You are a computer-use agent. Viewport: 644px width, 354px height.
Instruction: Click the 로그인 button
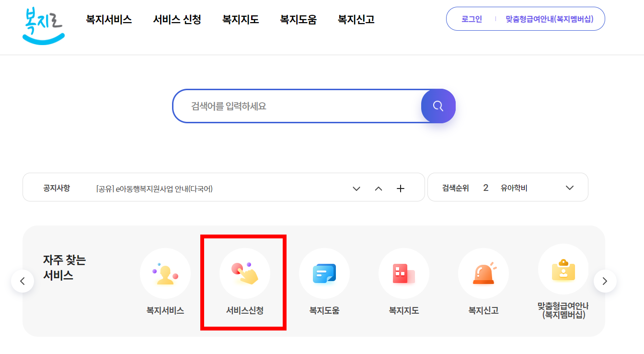pyautogui.click(x=471, y=19)
